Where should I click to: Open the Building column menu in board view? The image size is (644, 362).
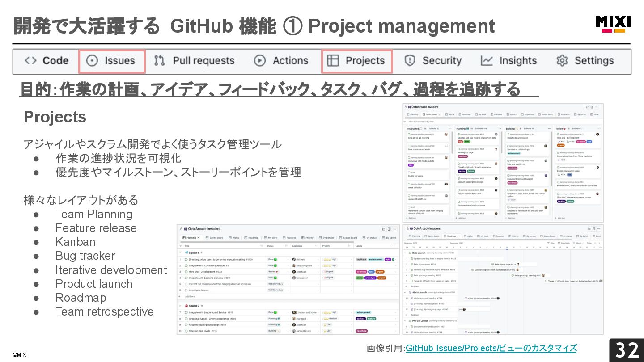click(549, 129)
